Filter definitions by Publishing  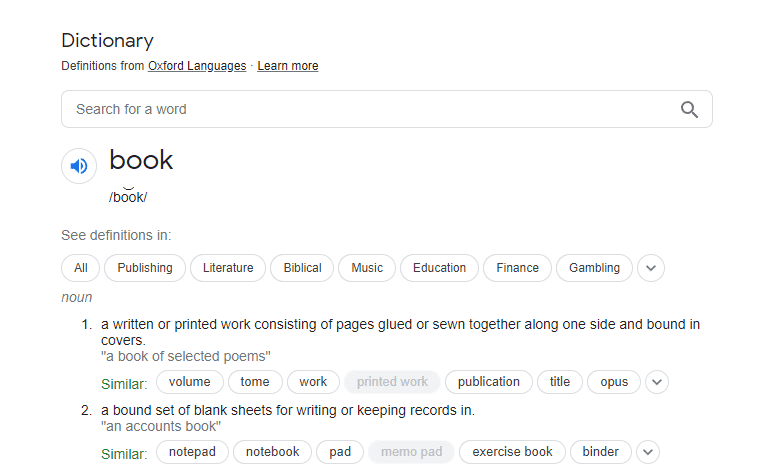(145, 268)
